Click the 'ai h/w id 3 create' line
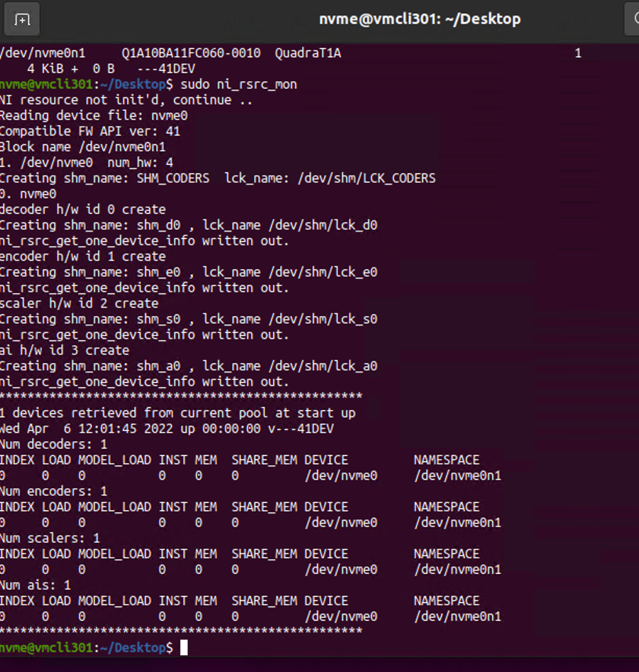 coord(64,351)
